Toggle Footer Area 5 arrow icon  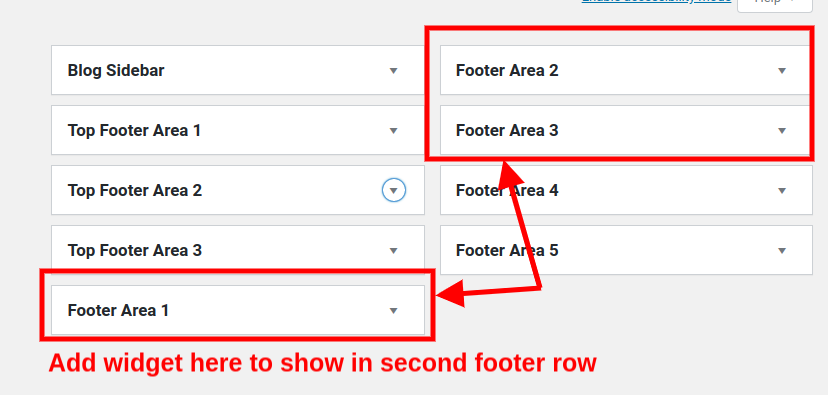tap(782, 250)
